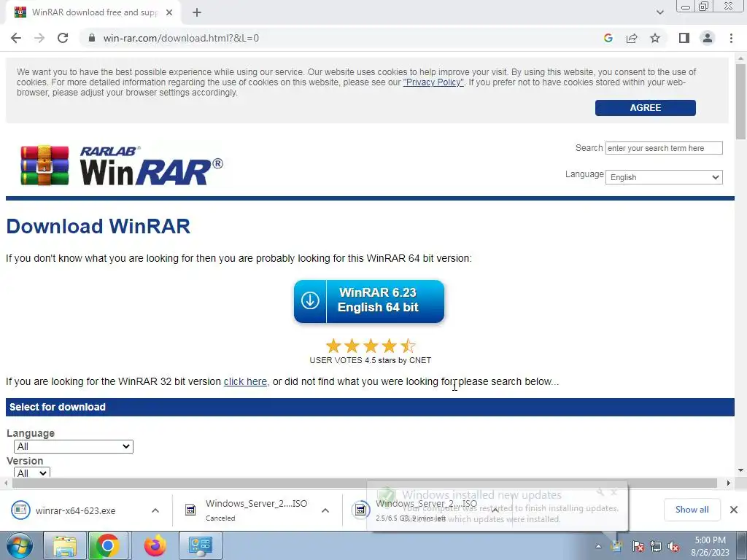Image resolution: width=747 pixels, height=560 pixels.
Task: Click the 'Download WinRAR' heading
Action: 98,226
